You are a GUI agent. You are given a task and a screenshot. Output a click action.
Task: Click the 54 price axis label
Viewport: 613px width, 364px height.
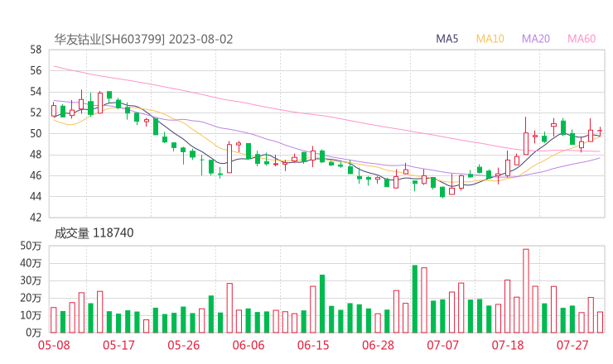36,92
